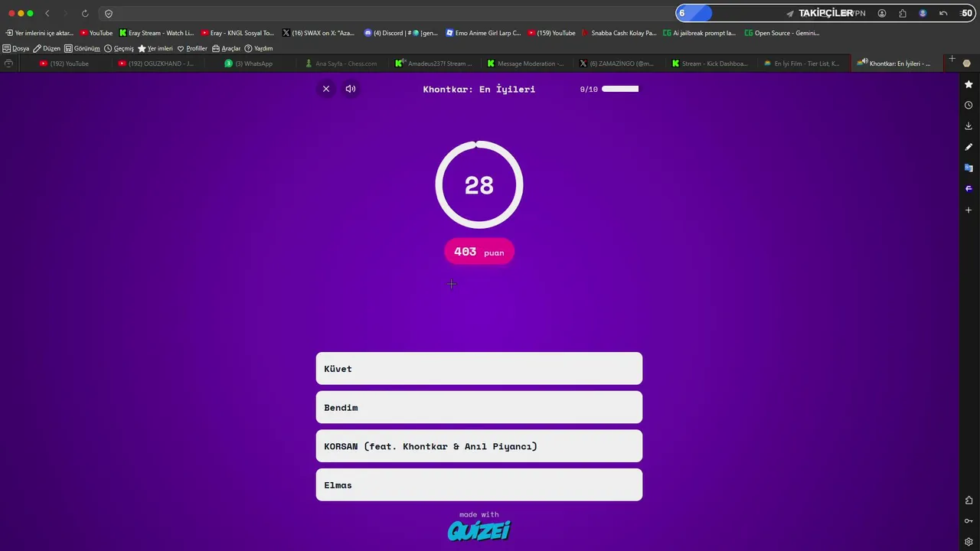Open the passwords key icon in sidebar
This screenshot has height=551, width=980.
coord(969,521)
